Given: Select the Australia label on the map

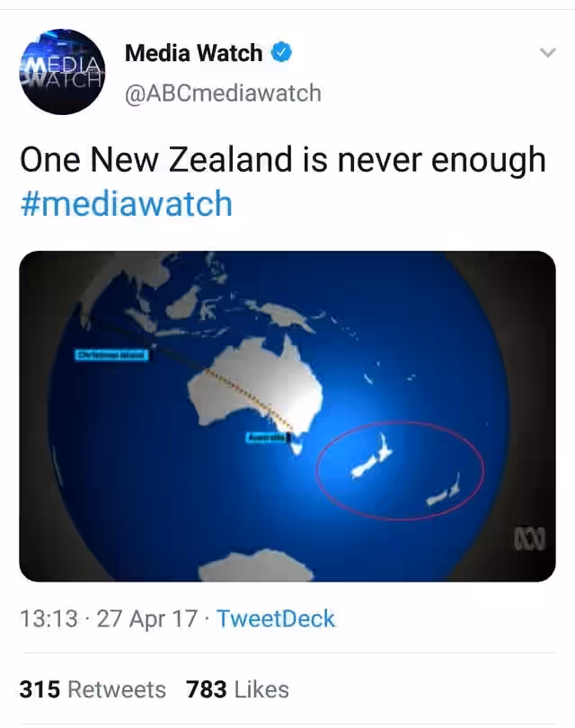Looking at the screenshot, I should click(265, 438).
